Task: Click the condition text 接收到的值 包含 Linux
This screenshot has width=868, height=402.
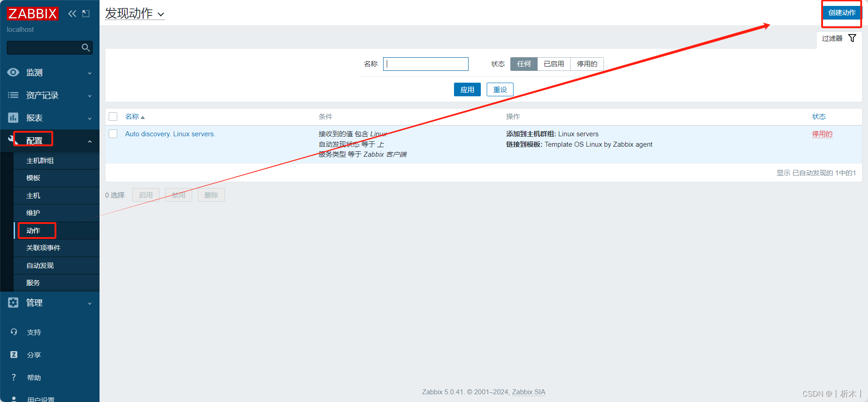Action: (353, 134)
